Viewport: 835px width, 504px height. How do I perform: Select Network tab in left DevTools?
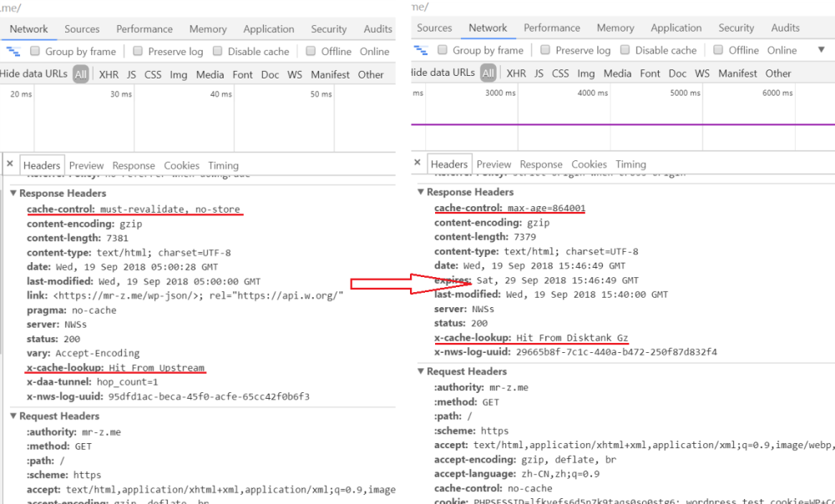[x=28, y=29]
